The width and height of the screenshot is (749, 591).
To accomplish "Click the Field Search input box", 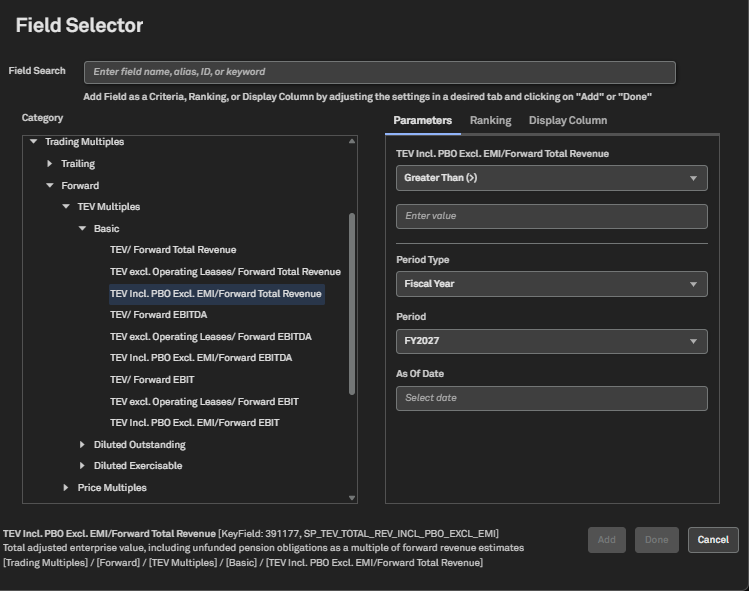I will [379, 72].
